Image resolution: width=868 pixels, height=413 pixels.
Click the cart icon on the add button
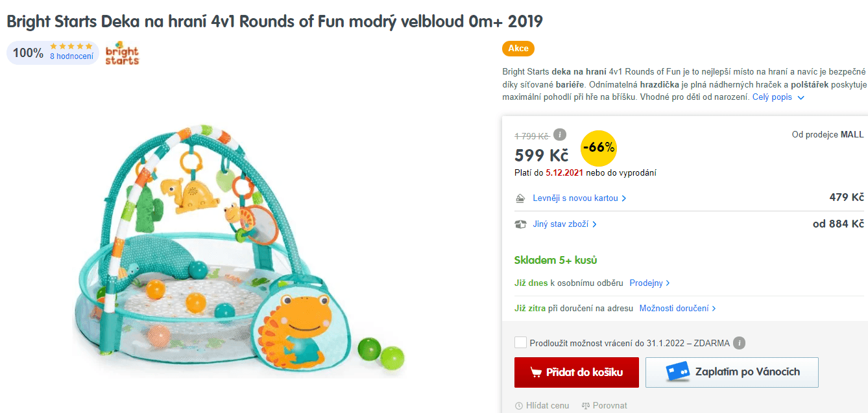click(536, 372)
